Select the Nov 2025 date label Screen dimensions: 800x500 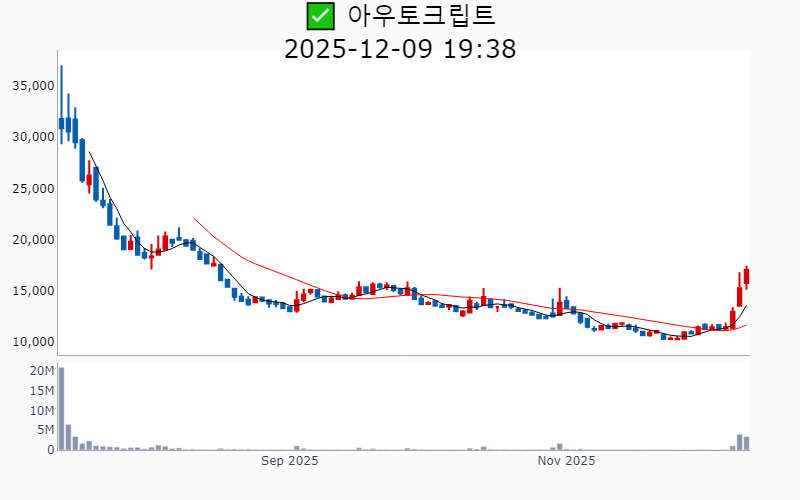coord(566,461)
